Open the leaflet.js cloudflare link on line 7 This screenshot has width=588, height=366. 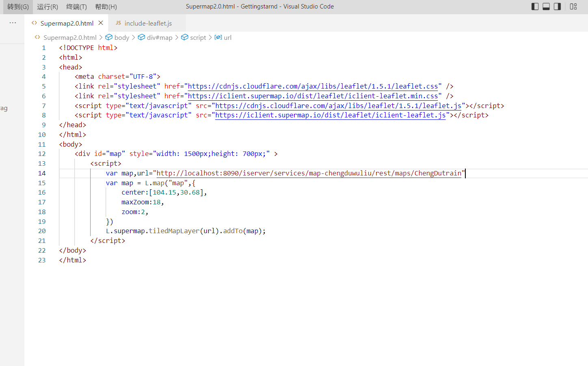[338, 106]
